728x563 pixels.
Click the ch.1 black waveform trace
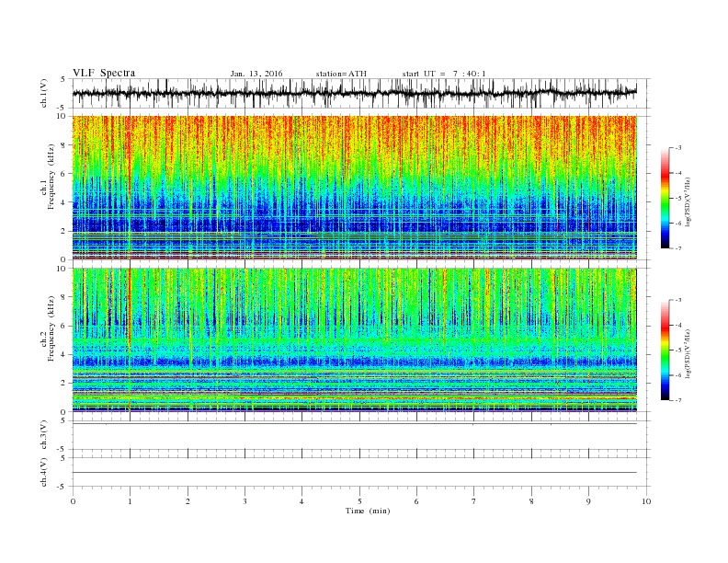[x=354, y=93]
